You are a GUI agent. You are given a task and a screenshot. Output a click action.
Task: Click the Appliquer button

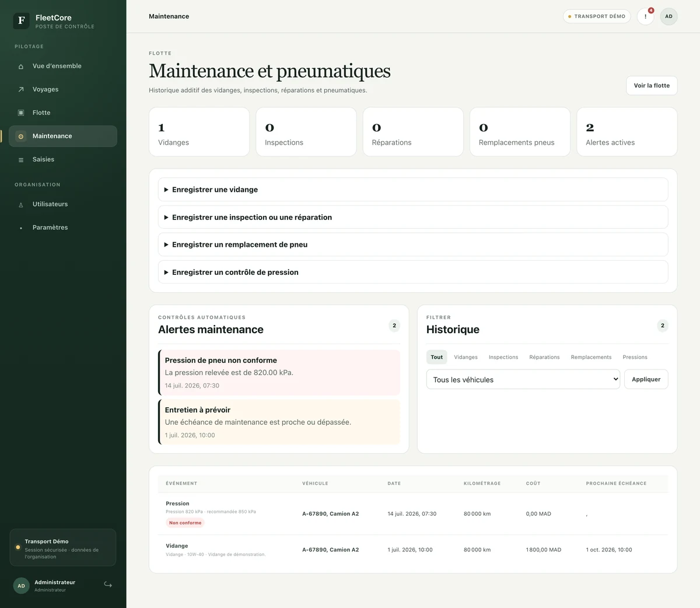coord(646,379)
